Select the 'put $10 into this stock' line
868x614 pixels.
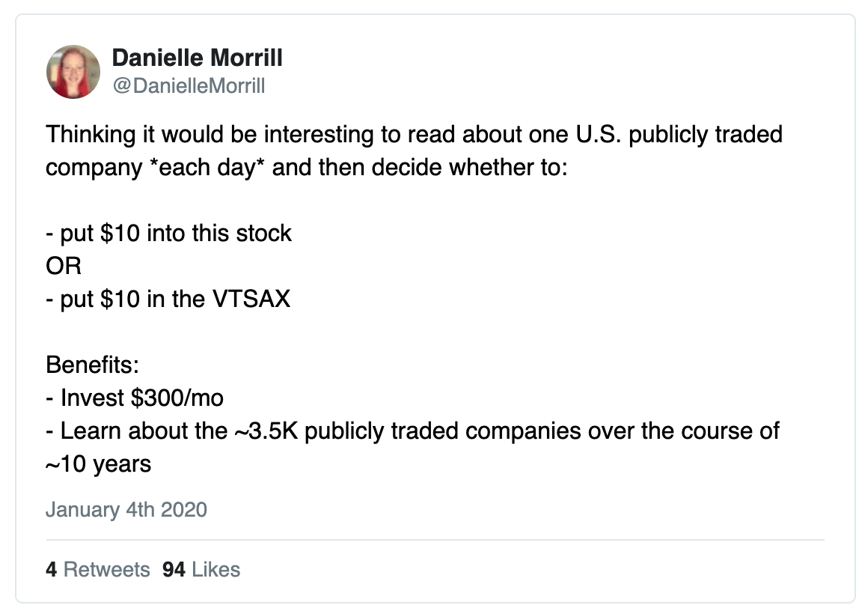pos(169,234)
